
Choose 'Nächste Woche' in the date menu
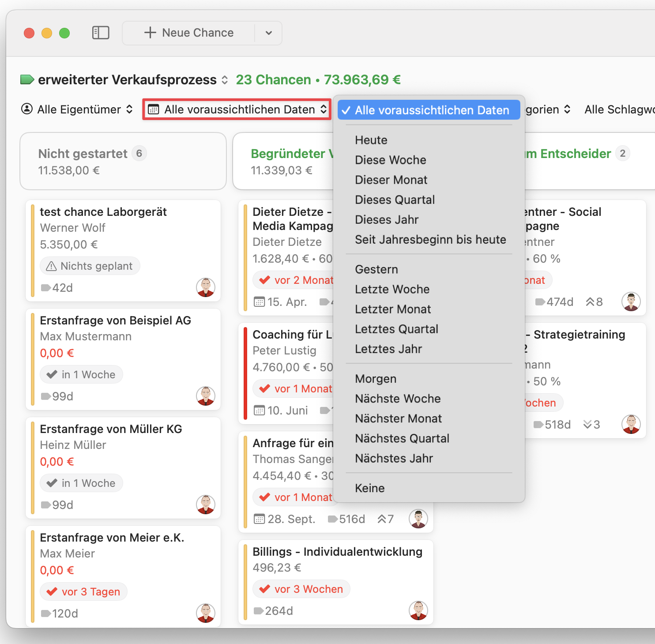[x=398, y=399]
